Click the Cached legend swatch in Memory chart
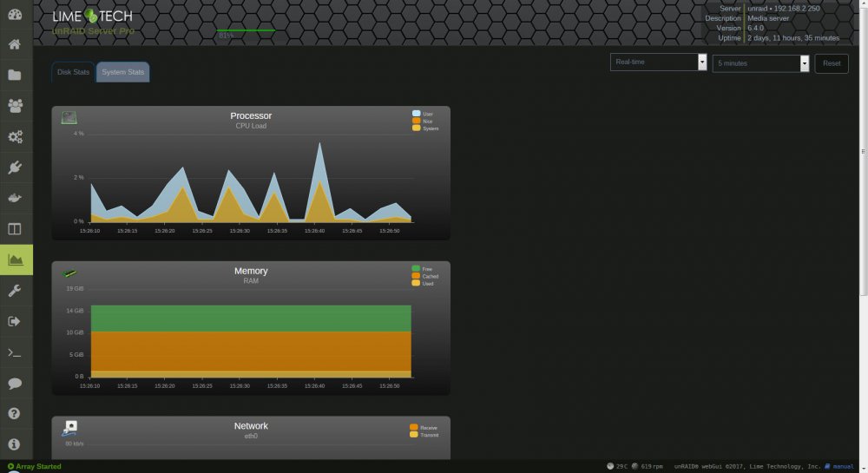Screen dimensions: 868x473 416,275
